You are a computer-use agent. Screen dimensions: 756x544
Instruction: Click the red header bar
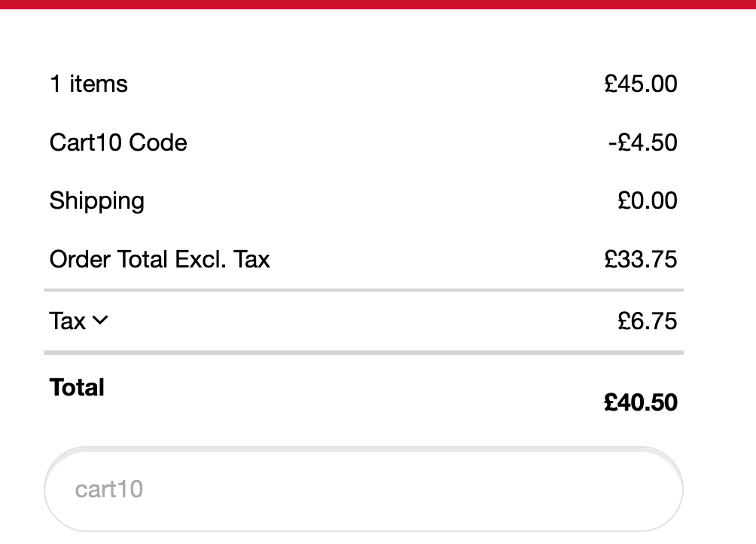coord(378,5)
